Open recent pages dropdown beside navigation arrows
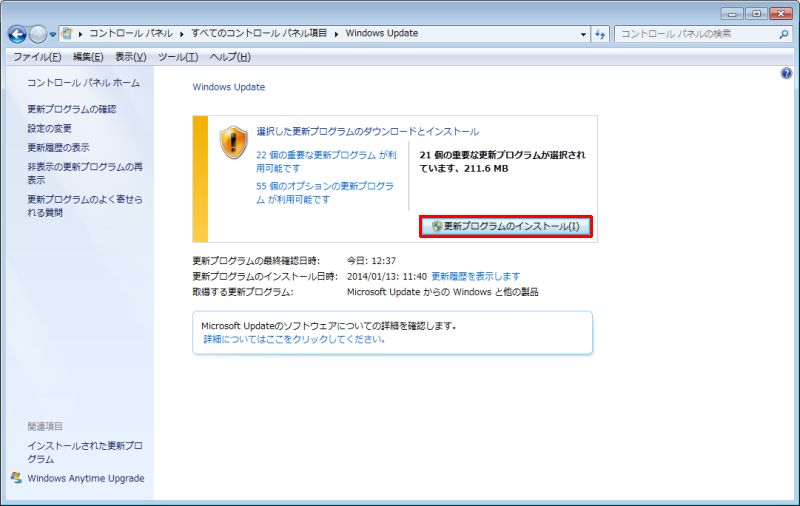Screen dimensions: 800x506 tap(53, 35)
